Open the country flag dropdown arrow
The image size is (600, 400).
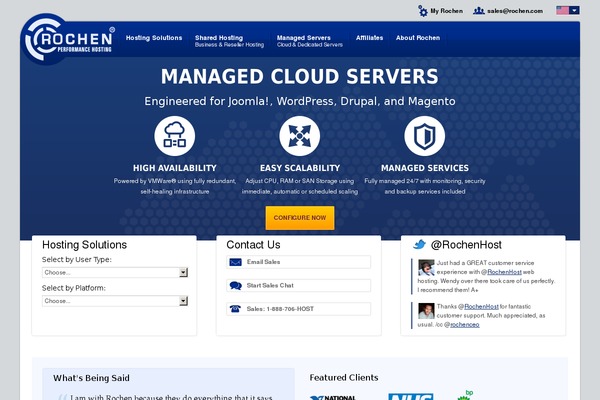[x=574, y=10]
